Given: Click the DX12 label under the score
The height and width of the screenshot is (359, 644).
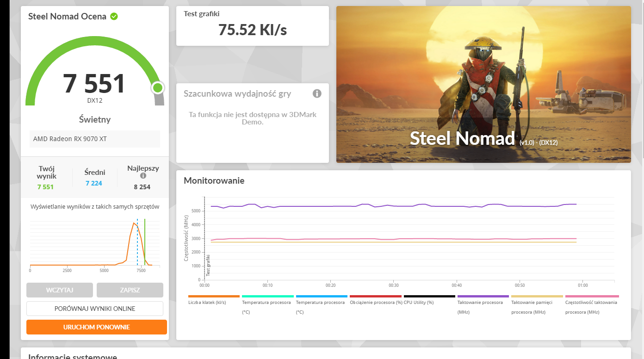Looking at the screenshot, I should click(x=95, y=100).
